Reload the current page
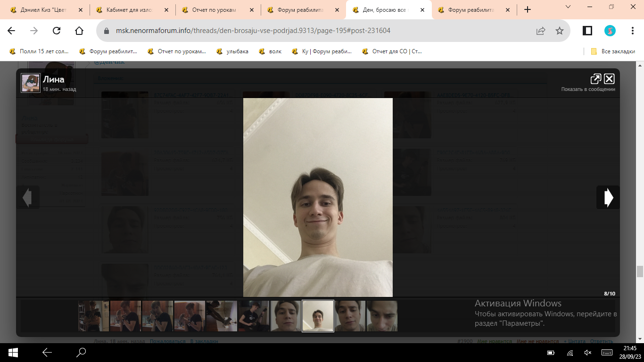Viewport: 644px width, 362px height. pos(57,31)
